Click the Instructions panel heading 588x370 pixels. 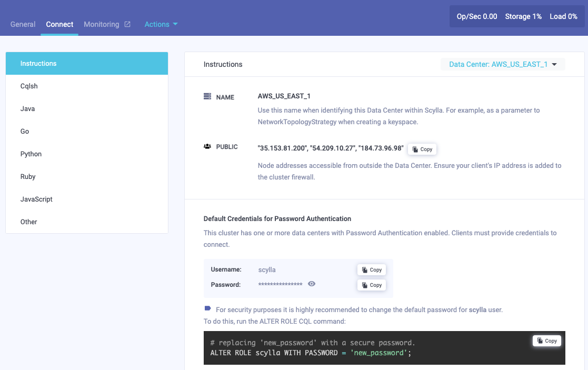point(223,65)
